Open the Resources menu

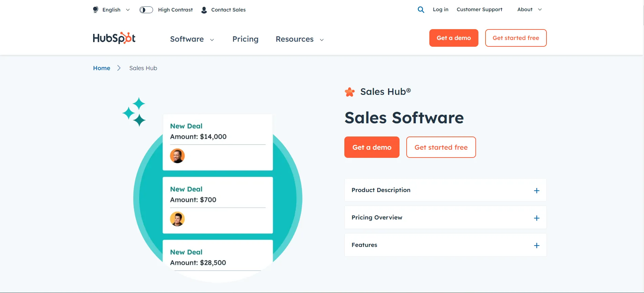point(300,39)
